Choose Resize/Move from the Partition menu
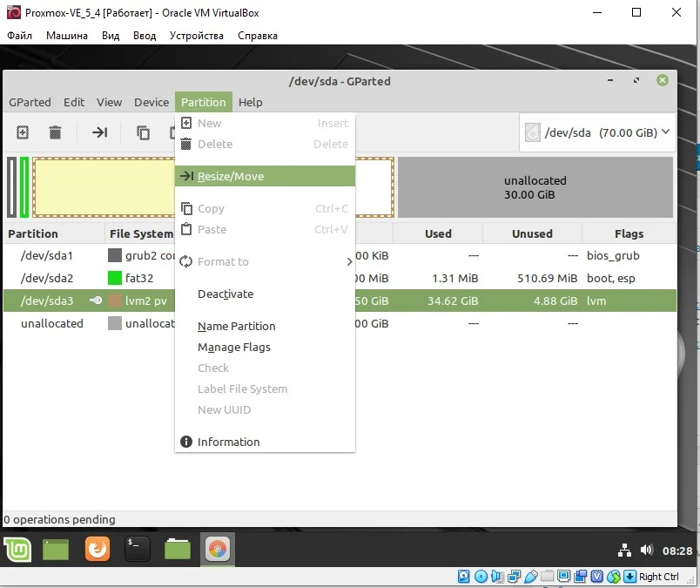The width and height of the screenshot is (700, 588). pos(266,176)
